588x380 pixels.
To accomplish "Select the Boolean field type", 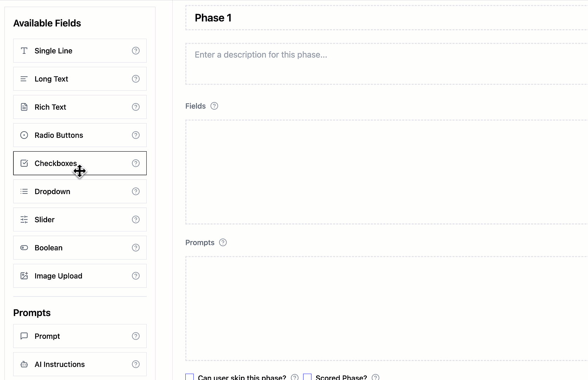I will [x=49, y=248].
